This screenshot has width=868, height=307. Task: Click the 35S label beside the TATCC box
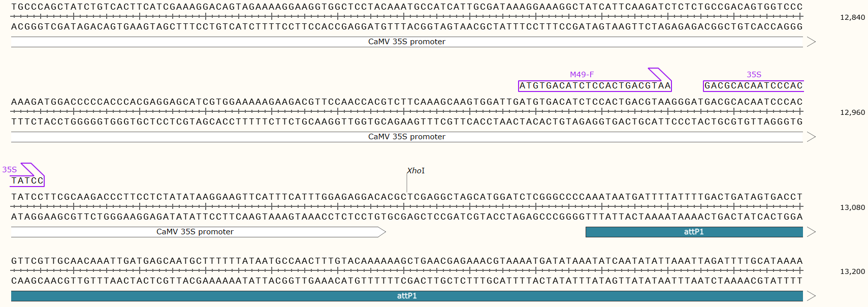click(10, 170)
